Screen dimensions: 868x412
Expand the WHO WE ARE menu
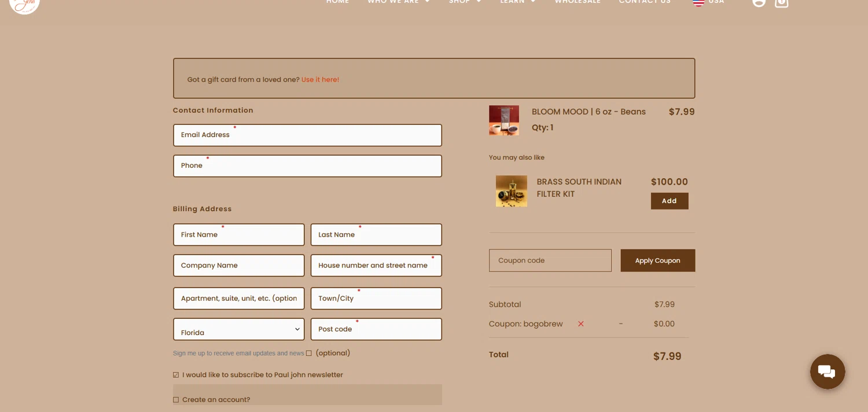[x=399, y=2]
